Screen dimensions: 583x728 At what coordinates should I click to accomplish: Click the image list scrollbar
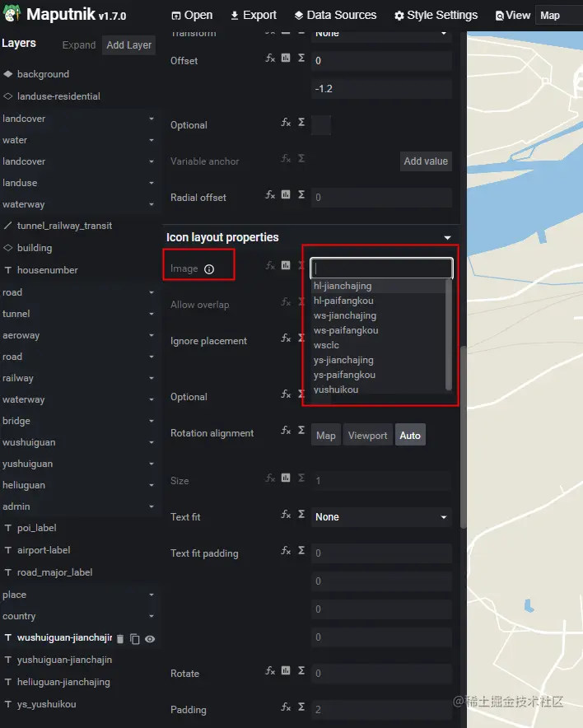pyautogui.click(x=449, y=334)
